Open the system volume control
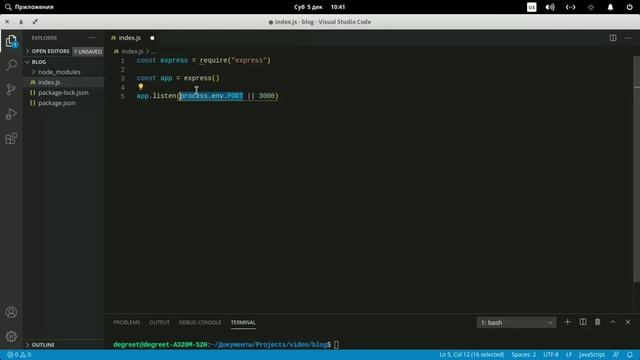Image resolution: width=640 pixels, height=360 pixels. 550,7
